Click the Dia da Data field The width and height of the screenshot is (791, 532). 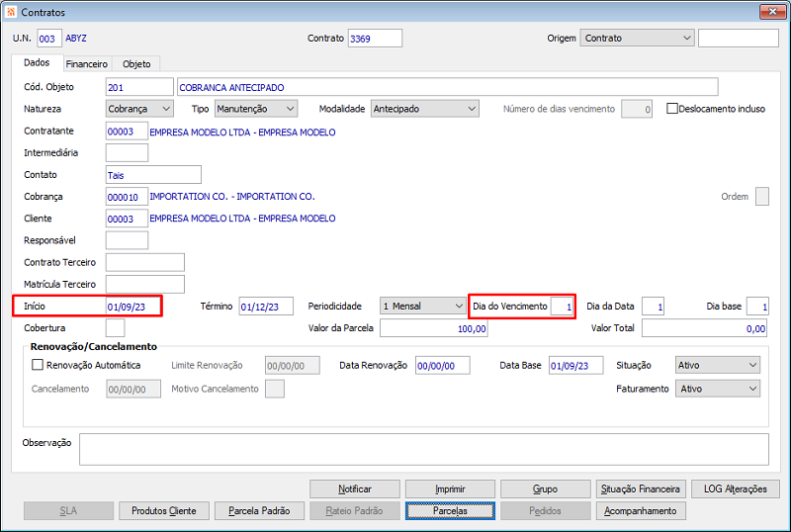(653, 307)
